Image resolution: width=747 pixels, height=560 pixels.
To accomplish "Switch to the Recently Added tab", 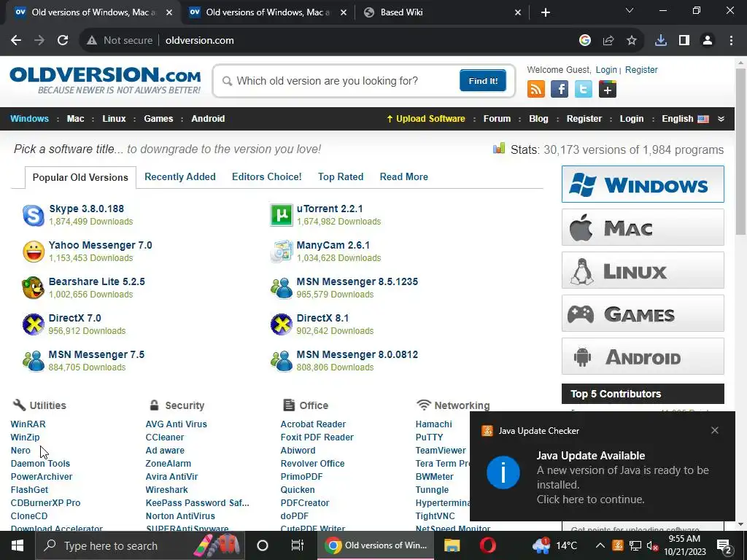I will [180, 176].
